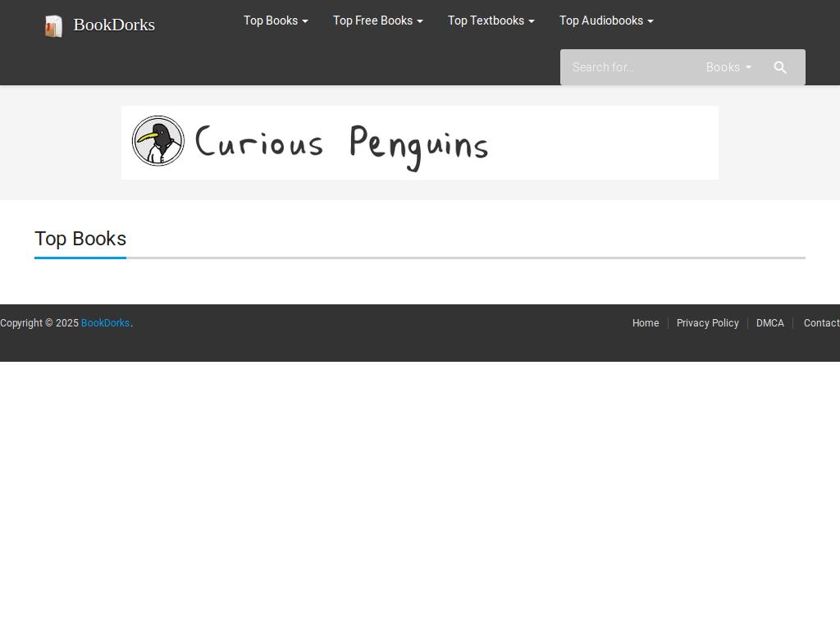The width and height of the screenshot is (840, 630).
Task: Open the Top Free Books dropdown menu
Action: (377, 21)
